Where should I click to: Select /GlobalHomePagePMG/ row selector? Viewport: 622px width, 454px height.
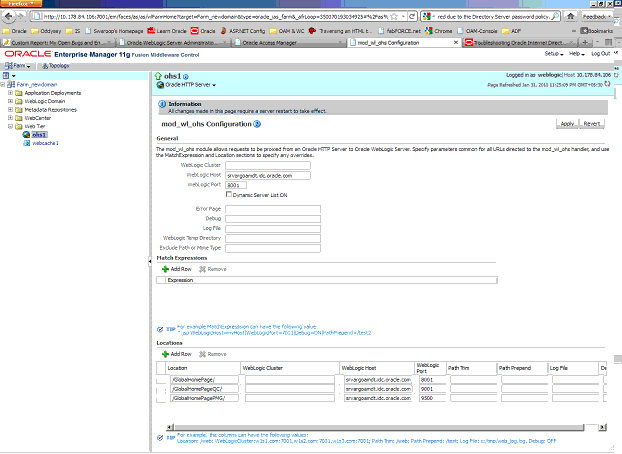[161, 398]
